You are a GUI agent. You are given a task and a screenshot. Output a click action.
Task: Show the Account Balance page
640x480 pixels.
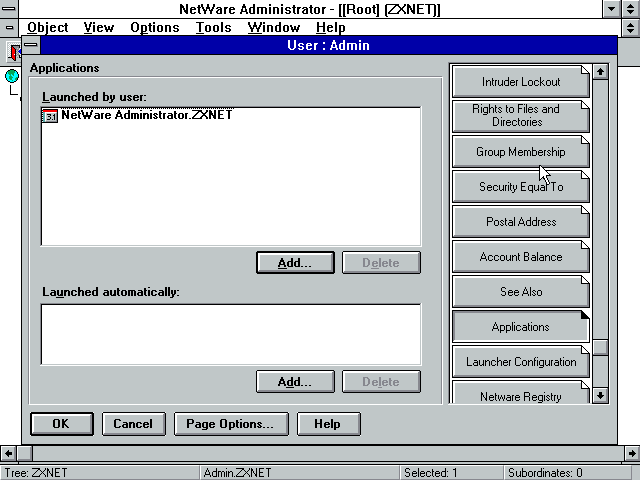pos(521,257)
